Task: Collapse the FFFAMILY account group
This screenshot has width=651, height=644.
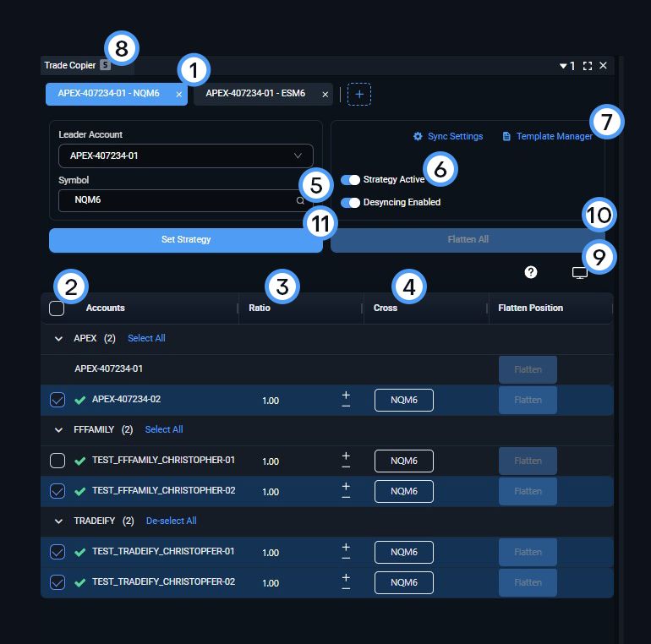Action: point(58,430)
